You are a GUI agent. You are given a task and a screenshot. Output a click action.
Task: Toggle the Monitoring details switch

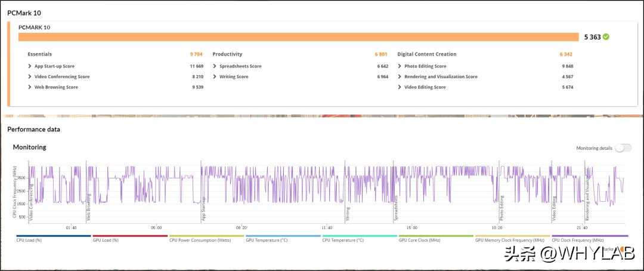(623, 147)
